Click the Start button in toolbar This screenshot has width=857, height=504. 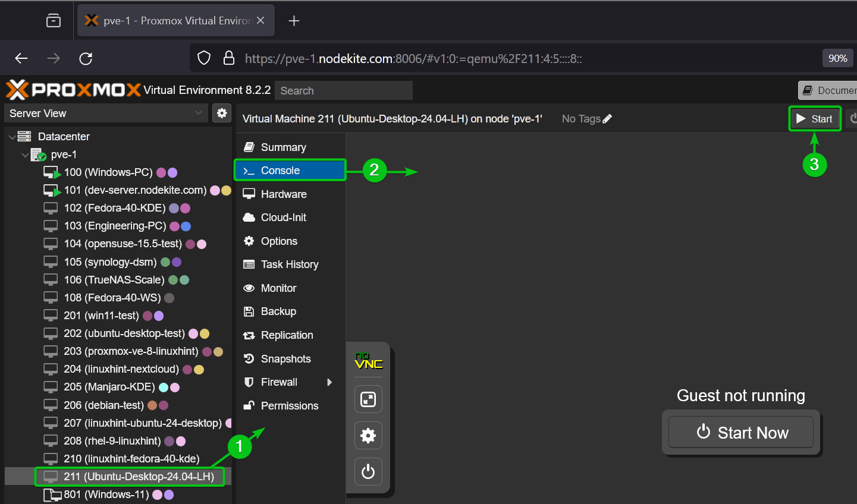click(x=815, y=118)
